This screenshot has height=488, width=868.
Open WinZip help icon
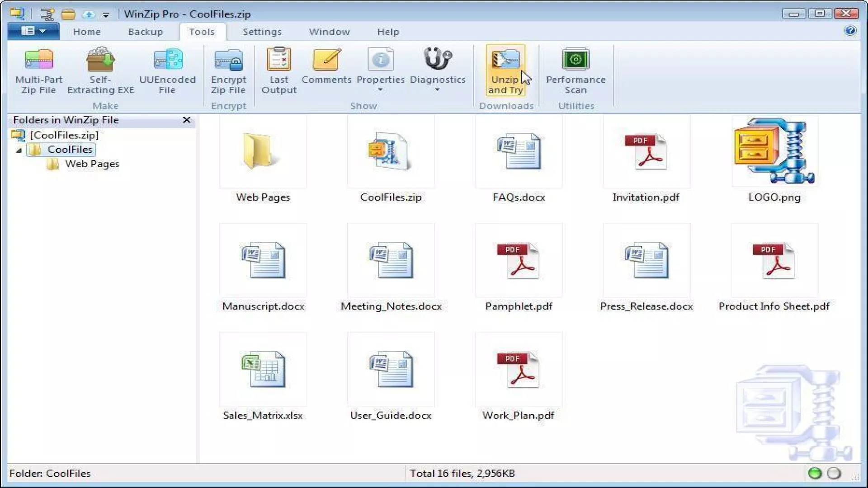click(850, 31)
